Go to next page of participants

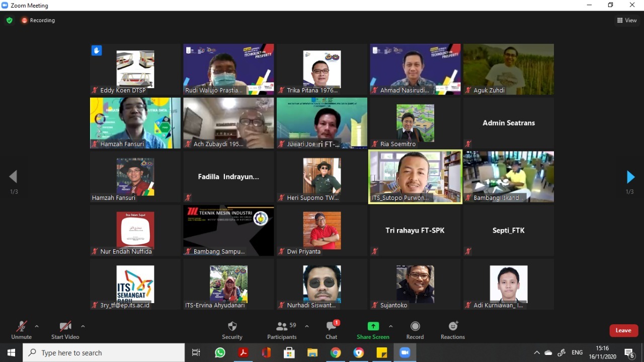point(630,177)
